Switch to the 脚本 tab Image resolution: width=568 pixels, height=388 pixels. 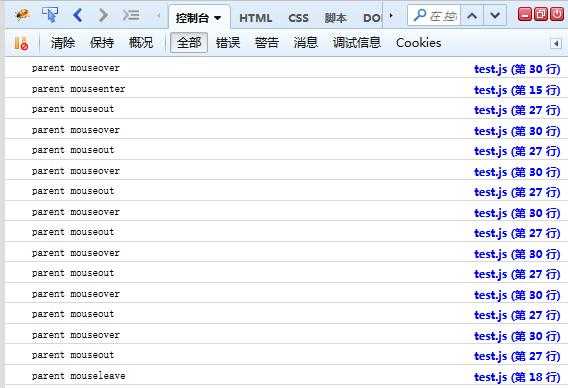pyautogui.click(x=335, y=18)
